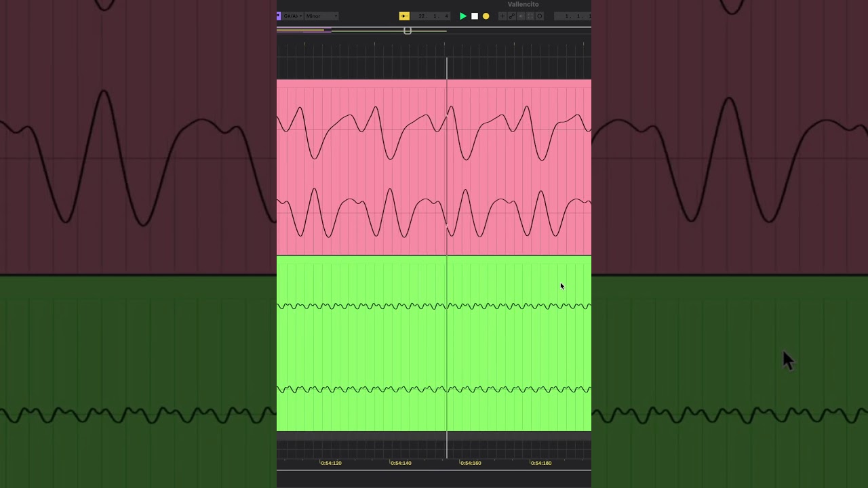Click the green clip's upper waveform channel

[x=434, y=306]
